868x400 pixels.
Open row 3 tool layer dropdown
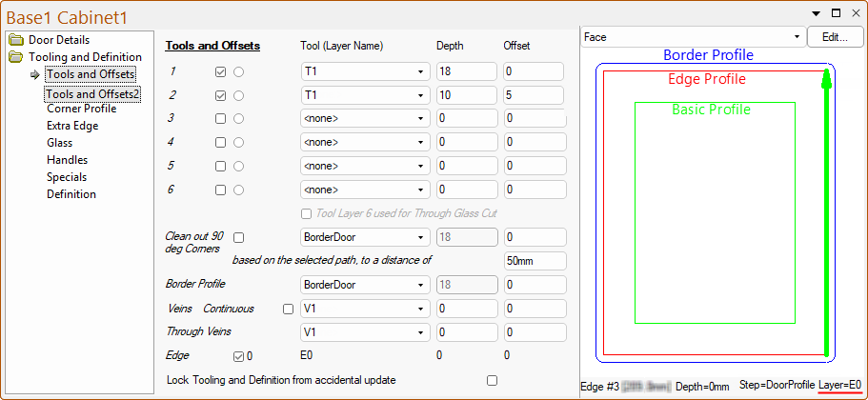(365, 118)
